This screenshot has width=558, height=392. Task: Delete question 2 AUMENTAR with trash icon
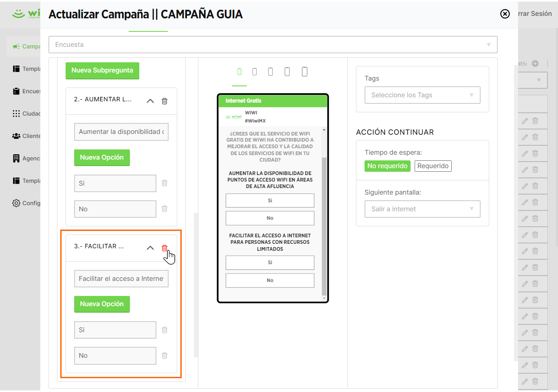165,101
